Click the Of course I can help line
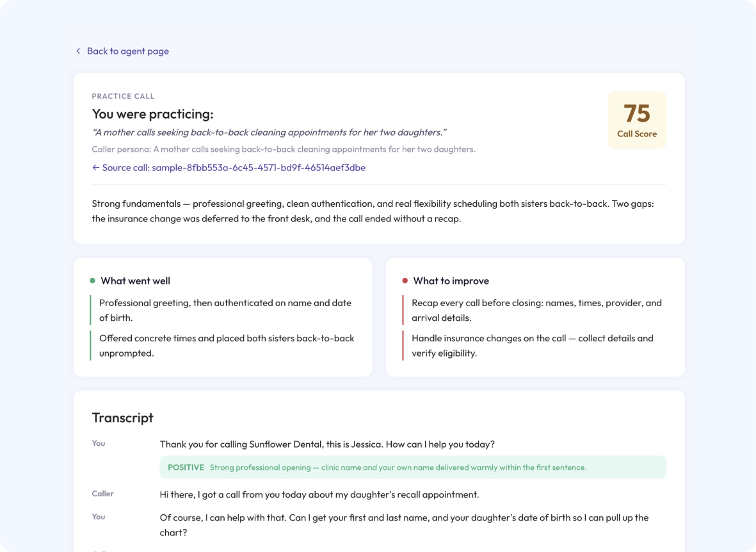Image resolution: width=756 pixels, height=552 pixels. click(x=404, y=525)
